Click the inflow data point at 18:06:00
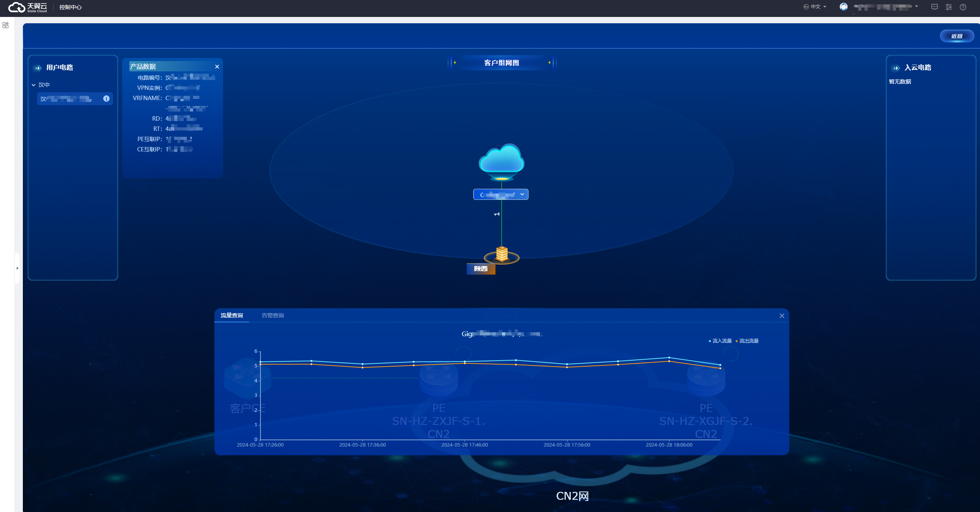 point(669,357)
